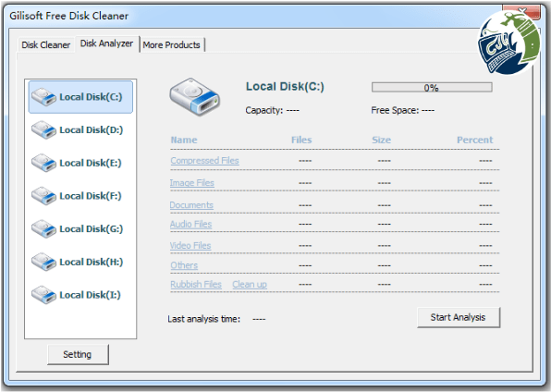Click the Name column header
Screen dimensions: 551x392
coord(184,140)
